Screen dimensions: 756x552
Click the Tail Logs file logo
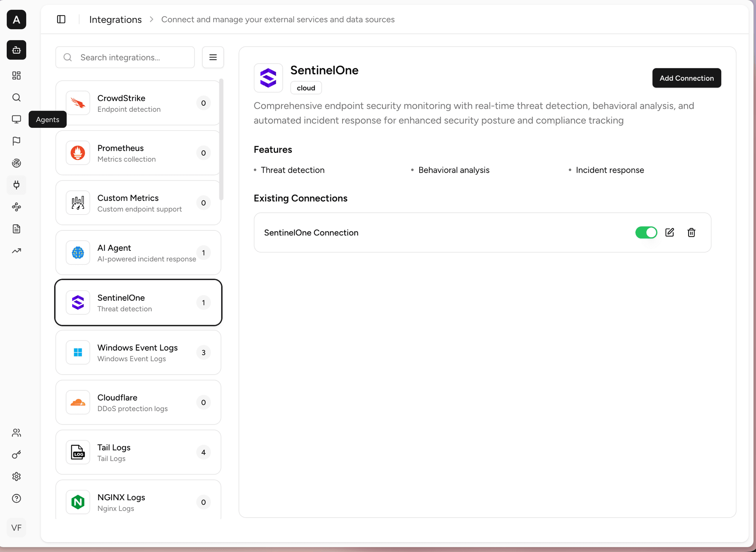[78, 452]
